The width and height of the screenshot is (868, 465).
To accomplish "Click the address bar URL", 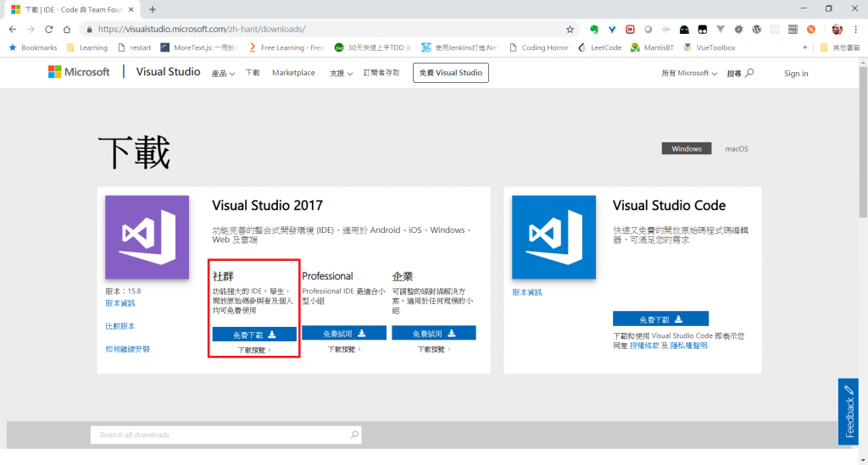I will pos(202,30).
